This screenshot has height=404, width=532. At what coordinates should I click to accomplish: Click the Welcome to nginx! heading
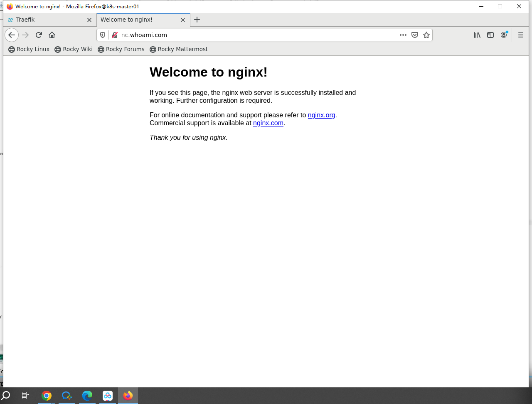(208, 72)
